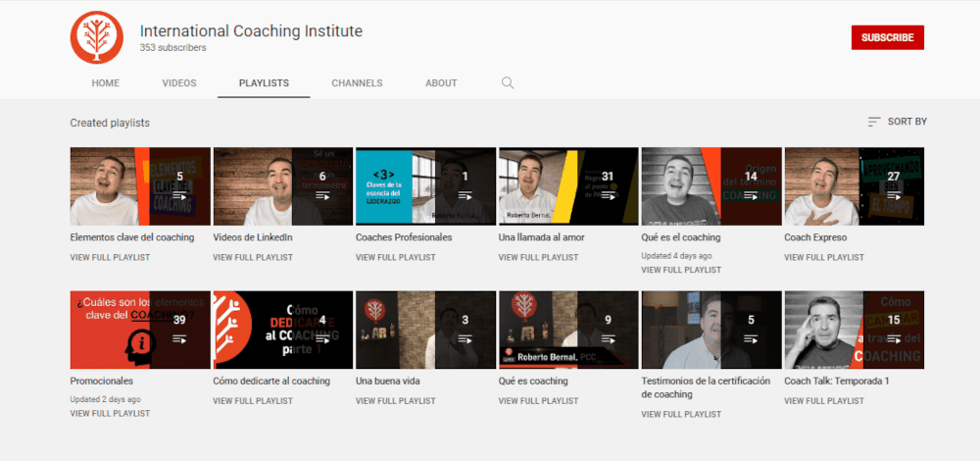View full playlist for Coaches Profesionales
The image size is (980, 461).
(396, 257)
